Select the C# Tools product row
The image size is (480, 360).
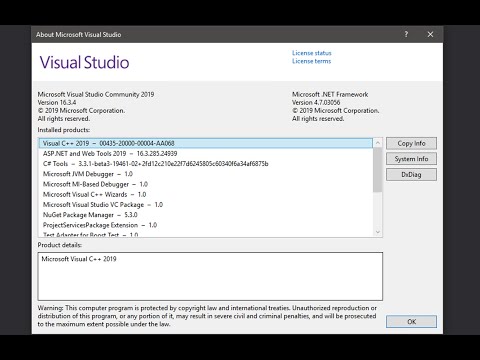[x=206, y=164]
